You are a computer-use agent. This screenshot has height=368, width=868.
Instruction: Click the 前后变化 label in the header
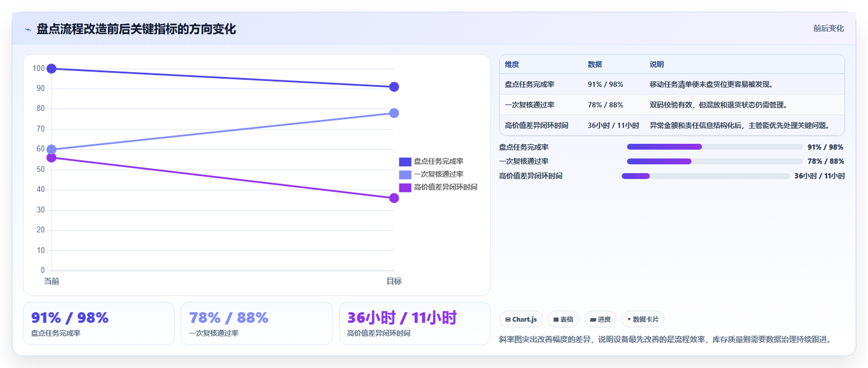[x=828, y=28]
